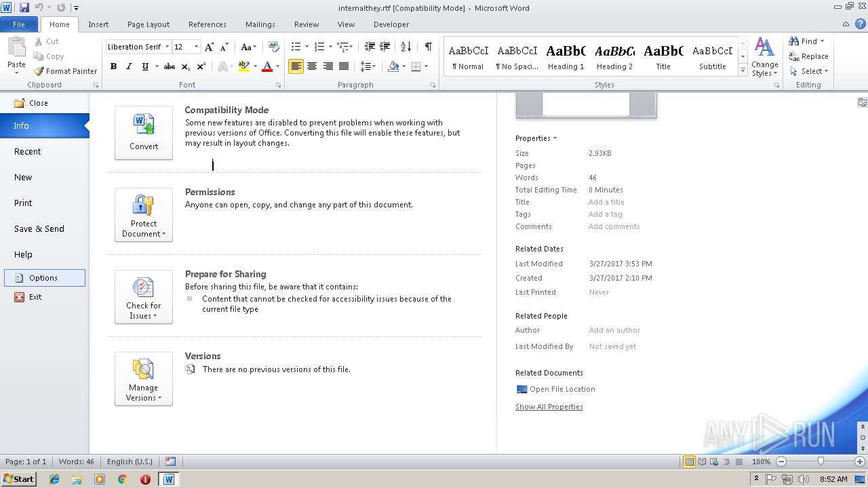868x488 pixels.
Task: Open the Check for Issues menu
Action: point(144,297)
